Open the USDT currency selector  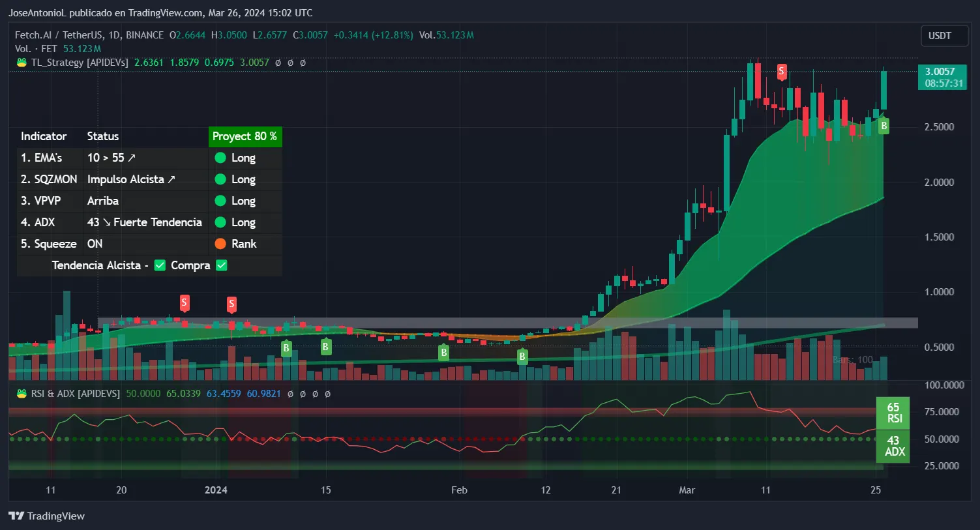point(940,36)
